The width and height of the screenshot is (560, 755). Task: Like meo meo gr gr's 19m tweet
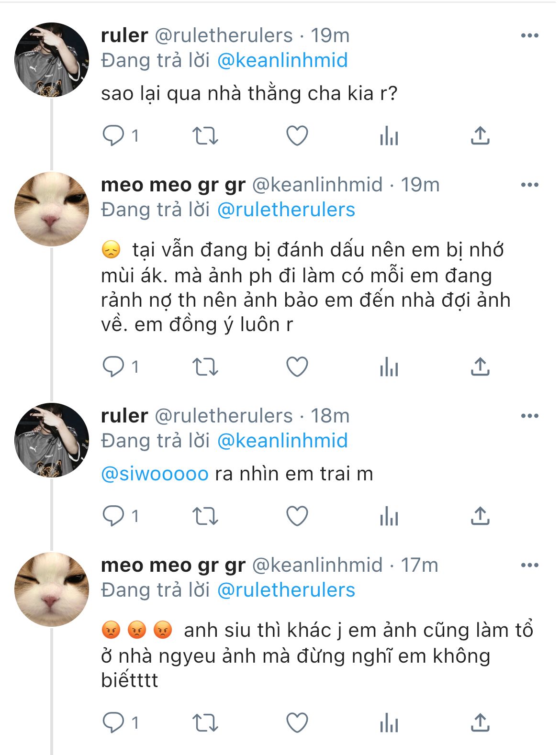pos(297,367)
